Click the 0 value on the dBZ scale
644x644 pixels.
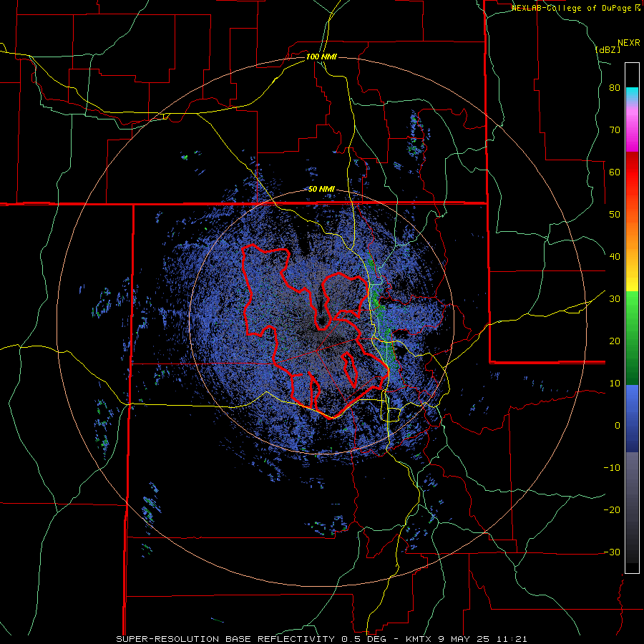[x=618, y=425]
